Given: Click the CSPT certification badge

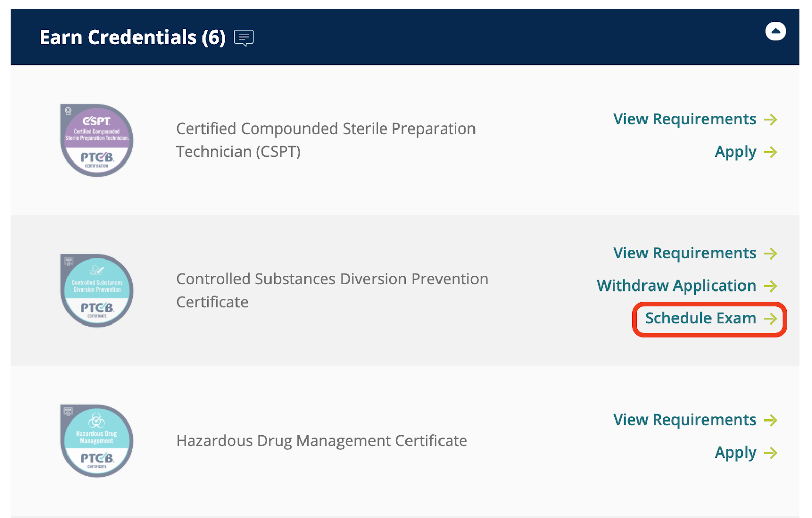Looking at the screenshot, I should click(x=96, y=140).
